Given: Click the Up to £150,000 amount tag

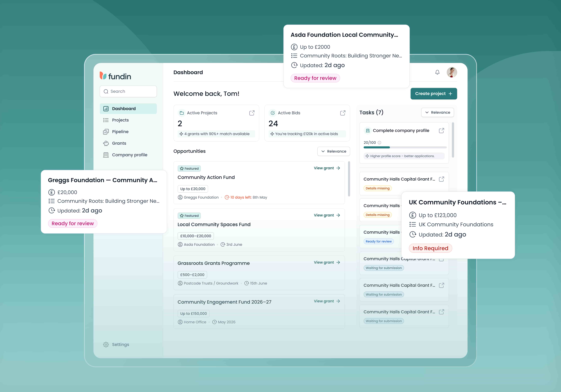Looking at the screenshot, I should [x=194, y=313].
